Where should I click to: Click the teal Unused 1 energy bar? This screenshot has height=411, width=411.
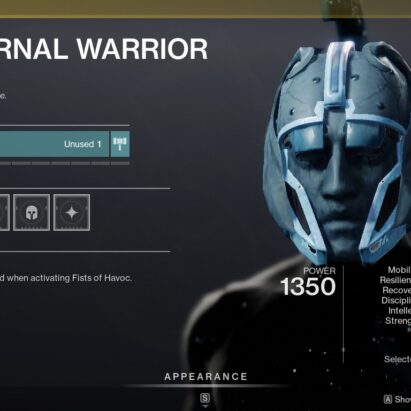pyautogui.click(x=54, y=144)
